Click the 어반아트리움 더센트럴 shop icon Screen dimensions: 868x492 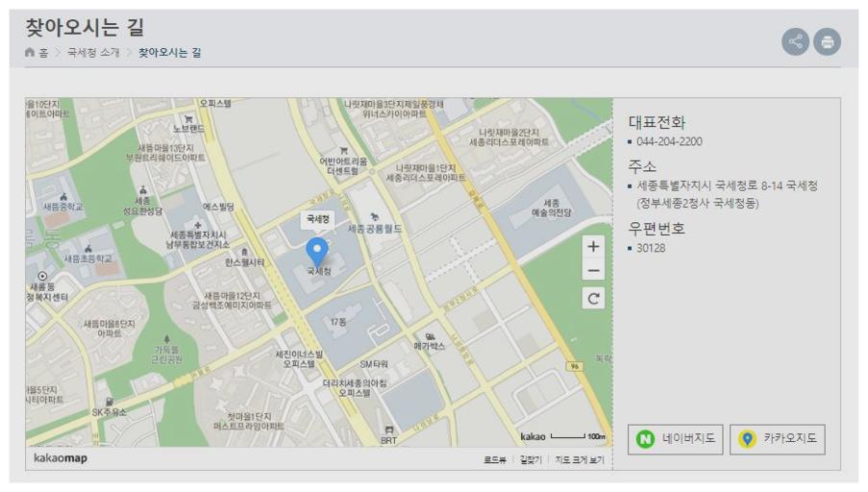click(343, 150)
